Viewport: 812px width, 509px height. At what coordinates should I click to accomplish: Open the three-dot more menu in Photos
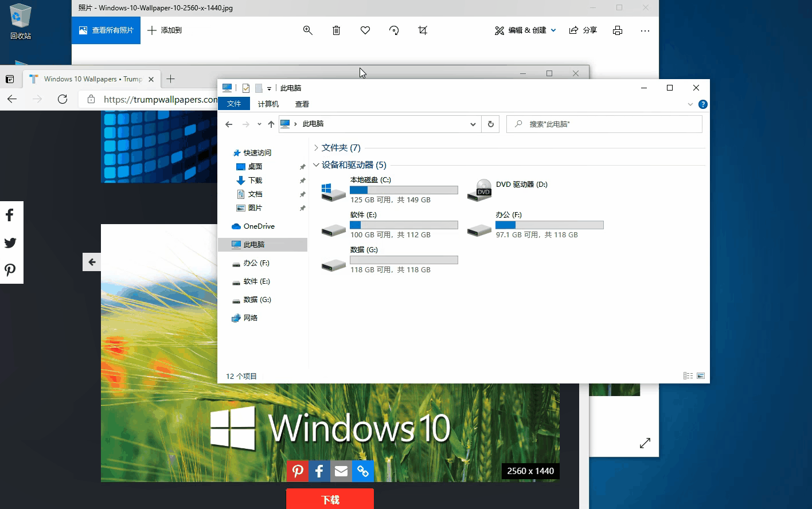645,30
